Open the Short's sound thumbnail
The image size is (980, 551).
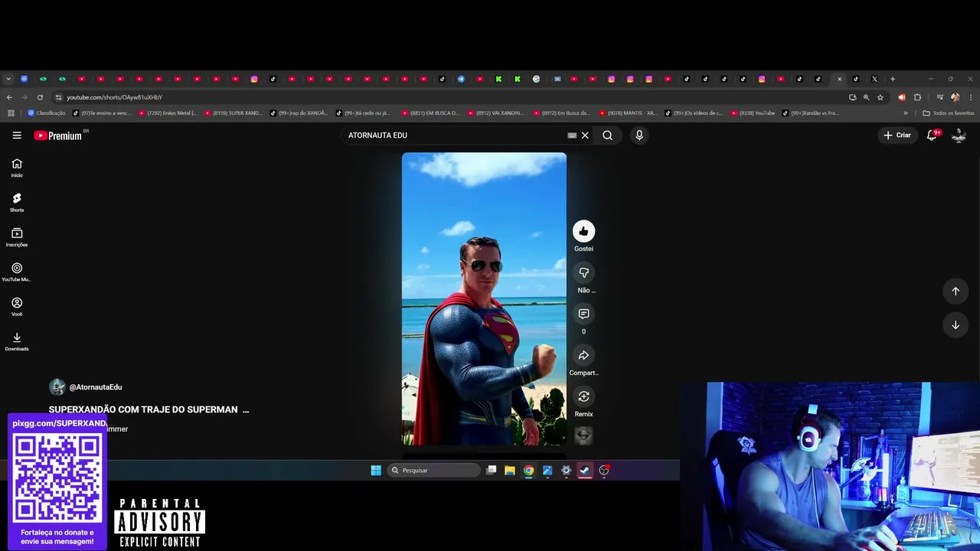(583, 435)
